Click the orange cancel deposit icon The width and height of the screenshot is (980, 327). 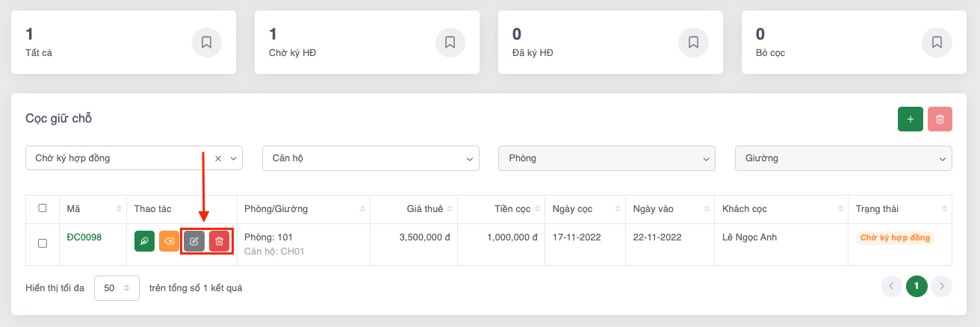click(169, 241)
